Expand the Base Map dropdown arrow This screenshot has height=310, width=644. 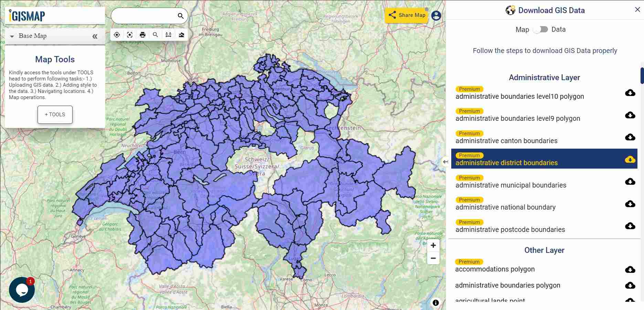(x=12, y=36)
